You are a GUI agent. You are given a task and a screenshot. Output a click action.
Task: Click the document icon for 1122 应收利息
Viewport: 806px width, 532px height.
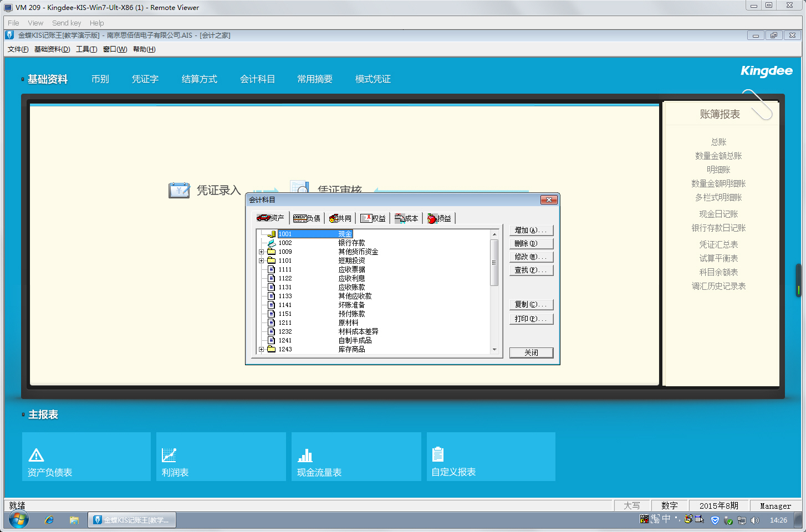(x=272, y=278)
